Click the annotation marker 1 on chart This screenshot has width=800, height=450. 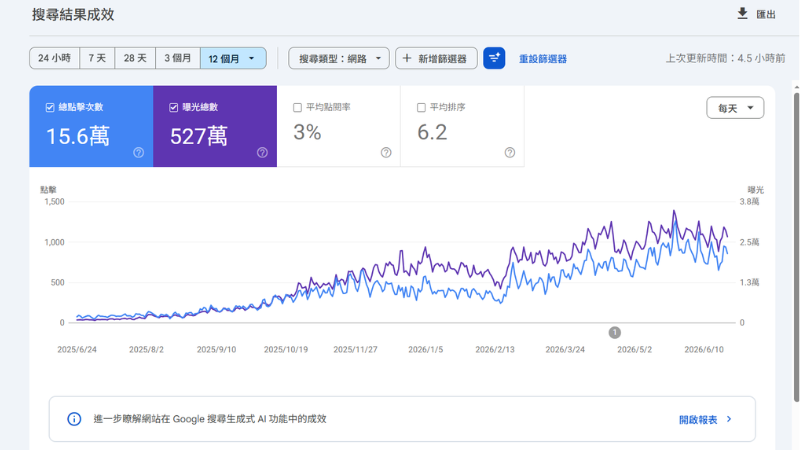point(615,333)
